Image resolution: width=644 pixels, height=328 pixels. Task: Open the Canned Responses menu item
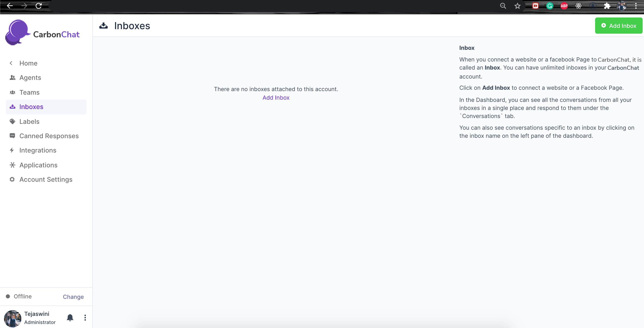[x=49, y=136]
